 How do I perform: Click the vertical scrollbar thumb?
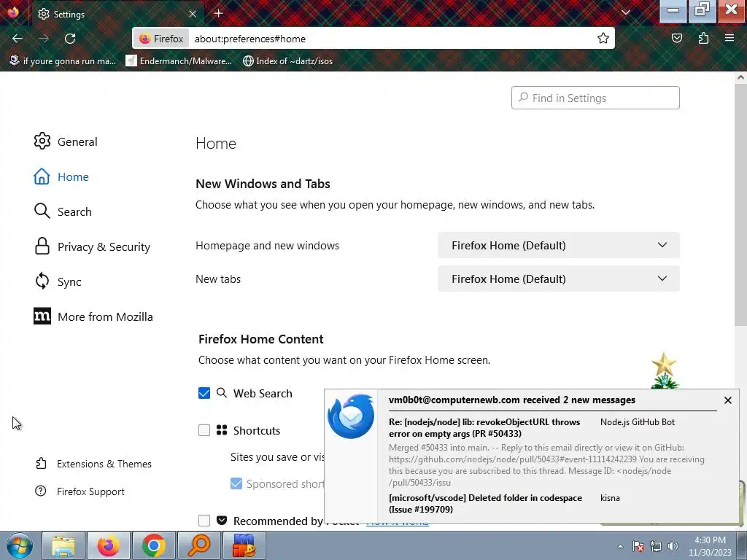[x=740, y=205]
